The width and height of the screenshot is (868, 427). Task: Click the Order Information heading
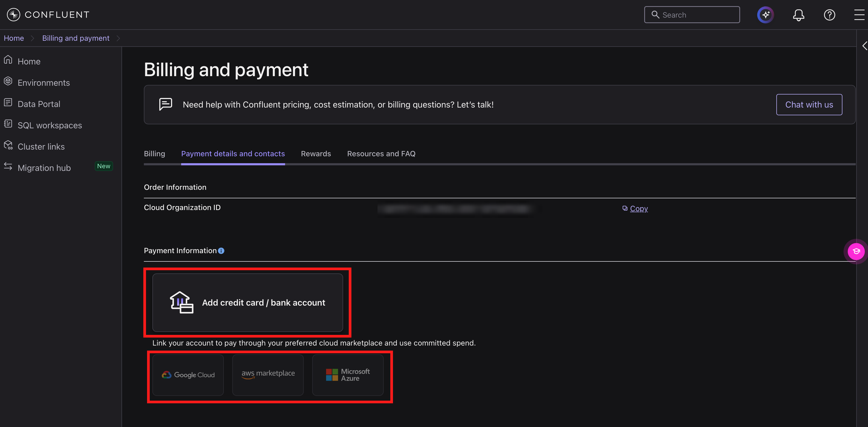point(175,187)
